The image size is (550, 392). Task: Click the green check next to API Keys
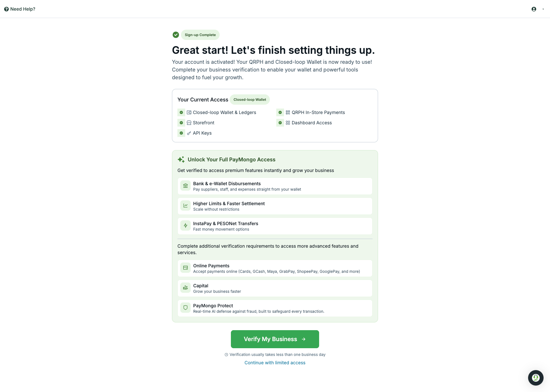[181, 133]
